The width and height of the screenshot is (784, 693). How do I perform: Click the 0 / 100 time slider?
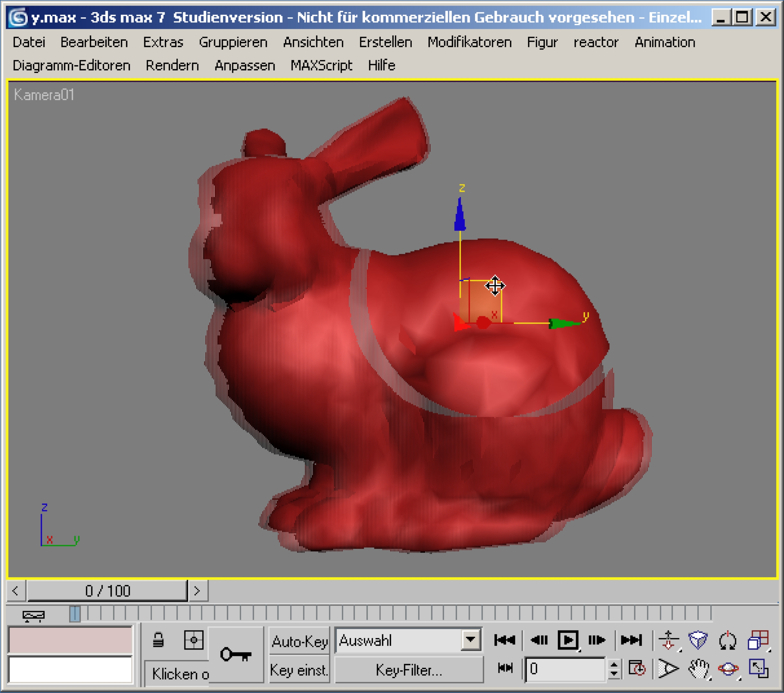(107, 591)
